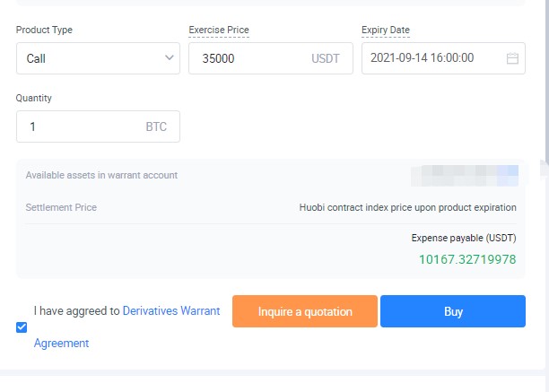Click the Huobi contract index price text
Screen dimensions: 549x392
(x=407, y=207)
